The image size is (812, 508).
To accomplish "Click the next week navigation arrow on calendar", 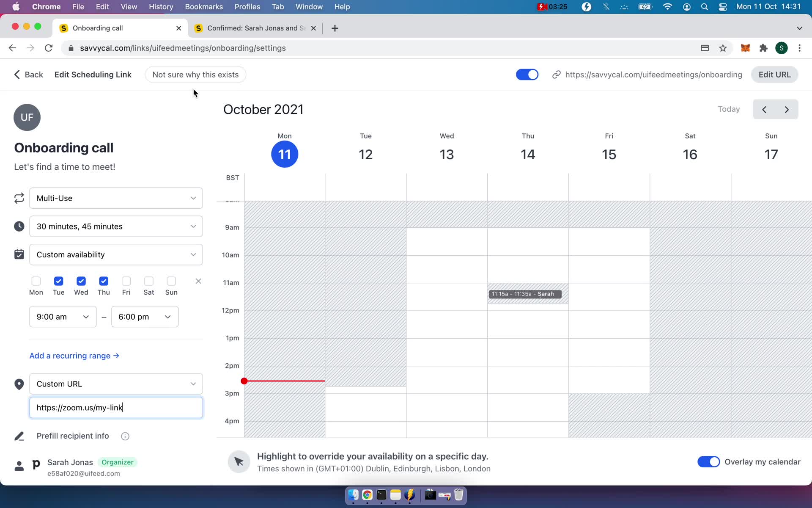I will 787,109.
